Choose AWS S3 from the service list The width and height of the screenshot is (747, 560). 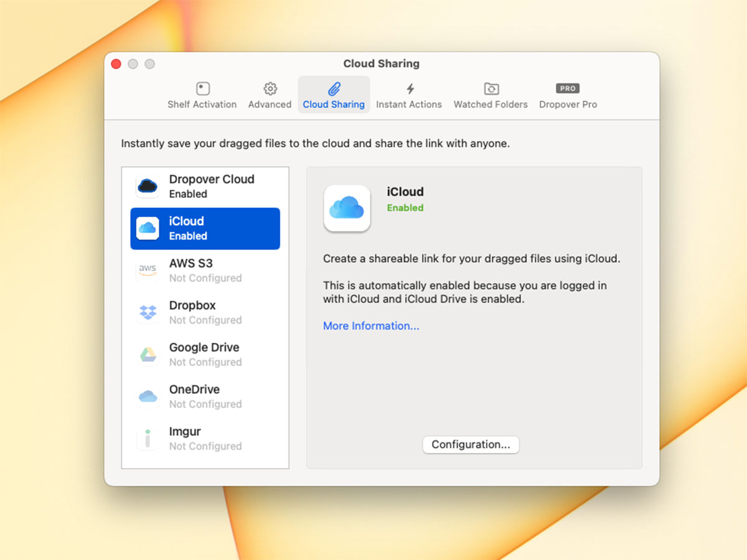pos(205,270)
